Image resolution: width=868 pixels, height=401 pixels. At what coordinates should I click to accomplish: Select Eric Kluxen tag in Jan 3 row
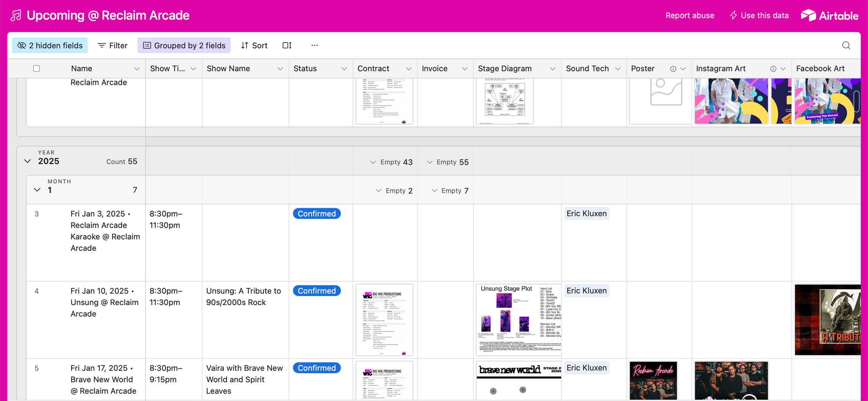(586, 214)
